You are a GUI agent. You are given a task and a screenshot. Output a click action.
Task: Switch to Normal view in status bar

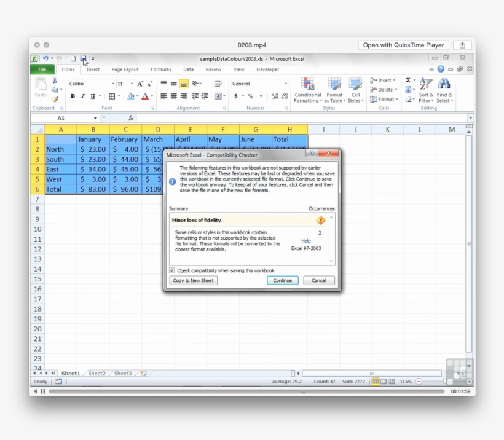point(375,382)
